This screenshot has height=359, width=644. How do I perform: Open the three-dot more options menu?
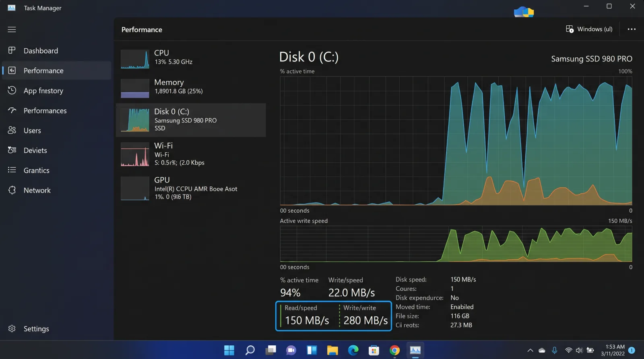point(632,29)
